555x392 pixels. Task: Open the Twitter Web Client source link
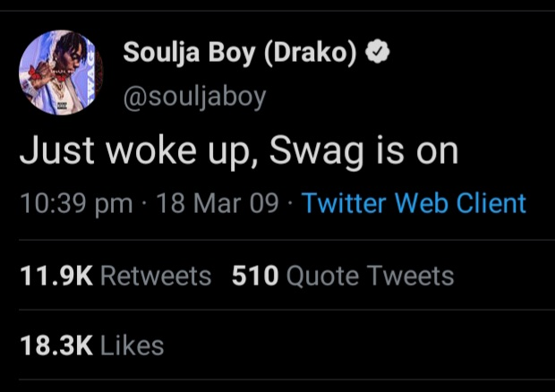[x=414, y=203]
